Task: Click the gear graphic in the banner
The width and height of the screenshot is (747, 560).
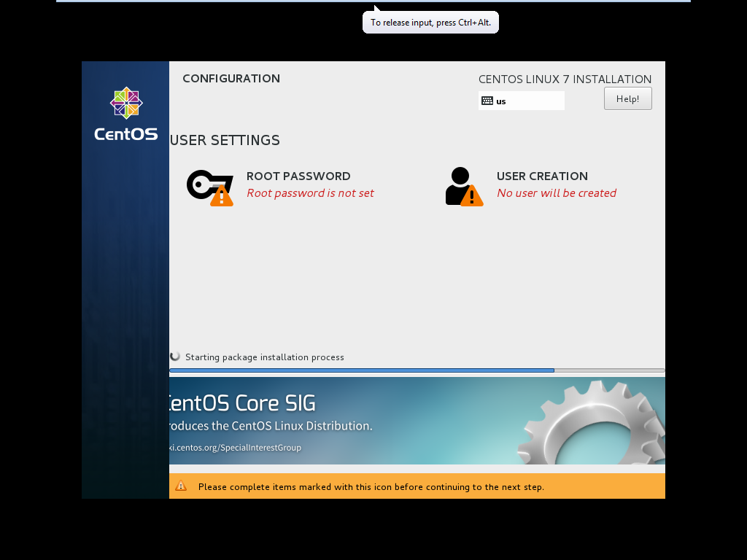Action: [592, 423]
